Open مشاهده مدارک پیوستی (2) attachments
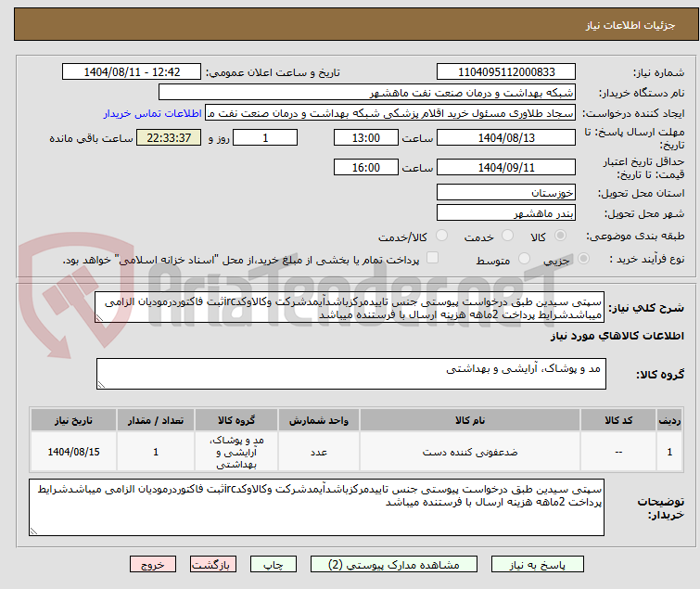700x589 pixels. [x=394, y=565]
